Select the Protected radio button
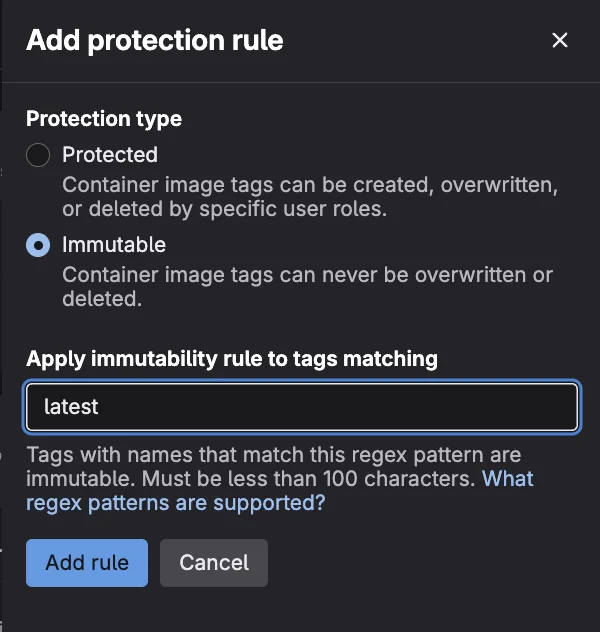 38,155
